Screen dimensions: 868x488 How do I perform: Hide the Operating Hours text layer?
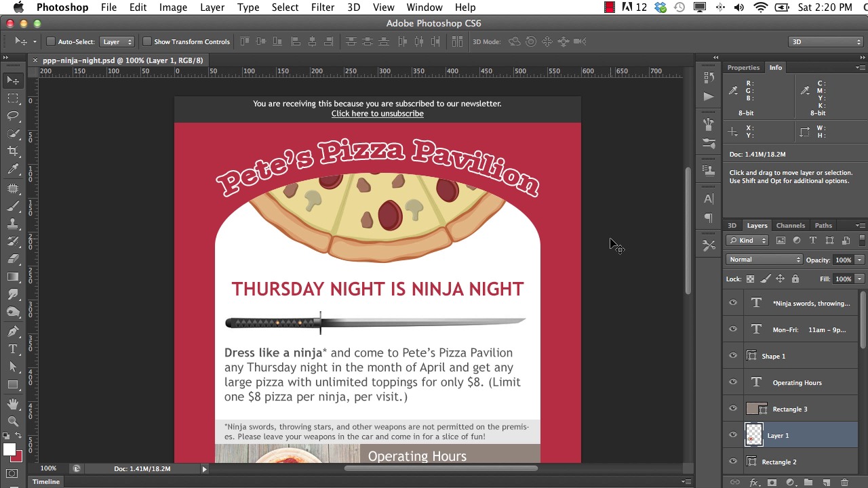(733, 382)
